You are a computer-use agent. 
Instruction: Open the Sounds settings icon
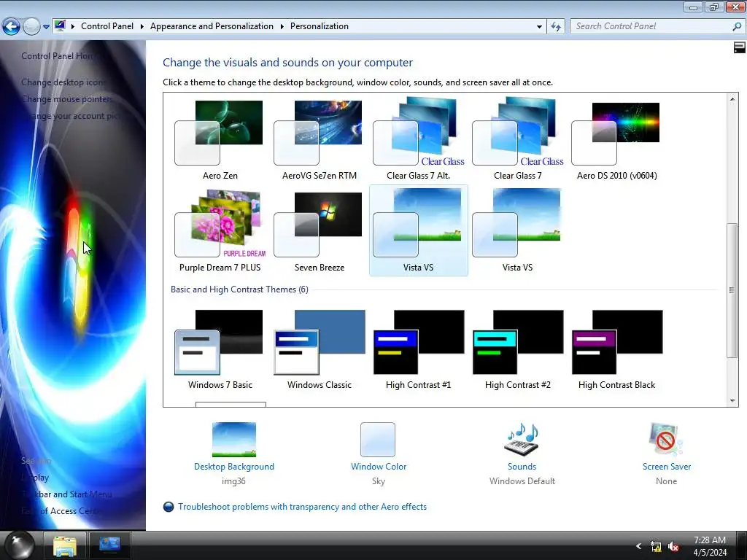pos(522,440)
